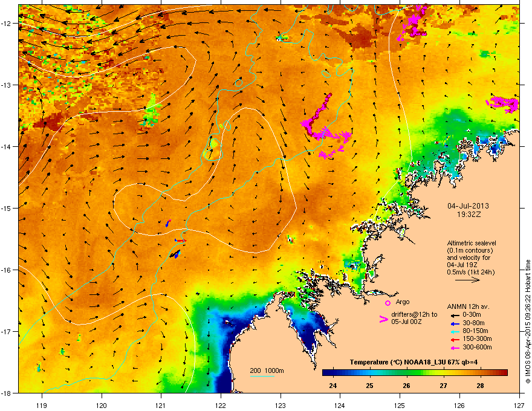Click the longitude label 127
This screenshot has width=532, height=411.
point(519,405)
